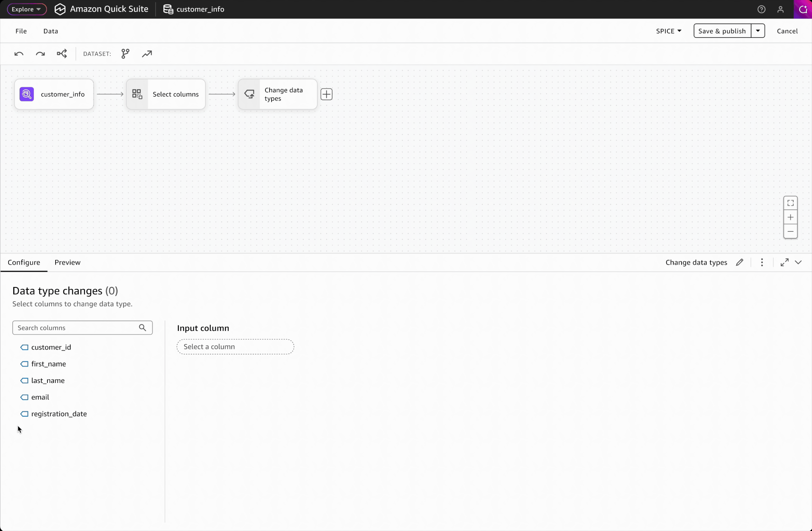Collapse the bottom configure panel chevron
Image resolution: width=812 pixels, height=531 pixels.
[798, 262]
